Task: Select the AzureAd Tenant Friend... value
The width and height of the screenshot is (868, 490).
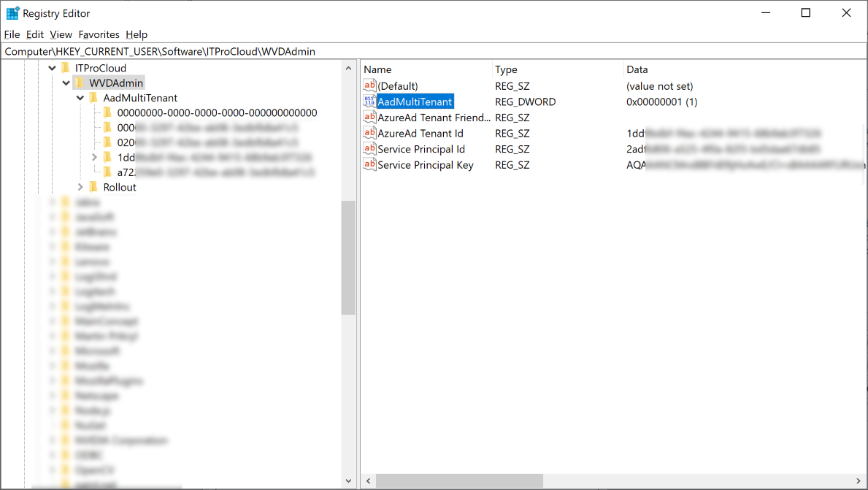Action: 434,118
